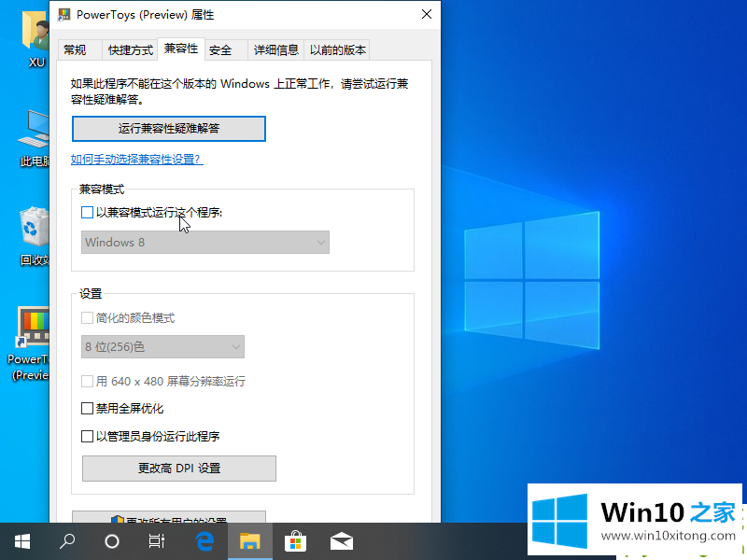The image size is (747, 560).
Task: Open the XU user folder icon
Action: (35, 33)
